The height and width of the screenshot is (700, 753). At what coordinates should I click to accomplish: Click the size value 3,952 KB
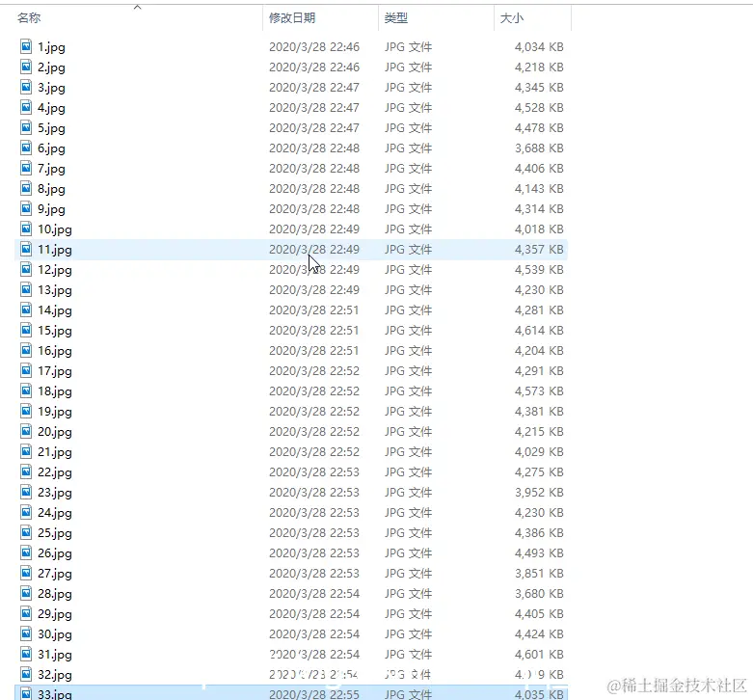[539, 492]
